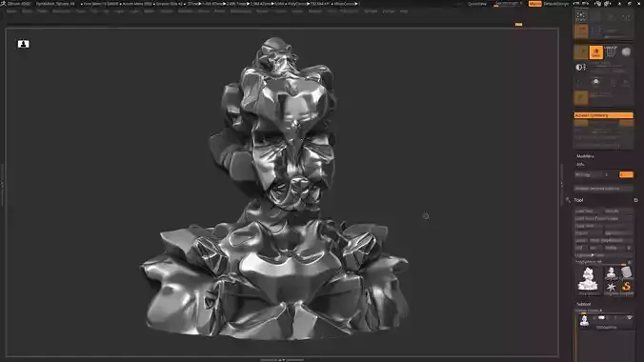Select the Cylinder3D tool thumbnail

click(626, 272)
